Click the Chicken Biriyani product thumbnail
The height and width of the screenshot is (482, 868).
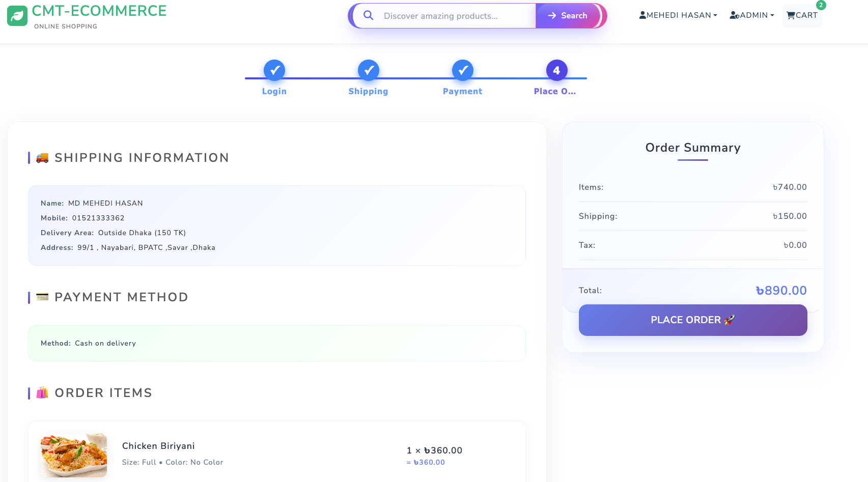point(74,455)
